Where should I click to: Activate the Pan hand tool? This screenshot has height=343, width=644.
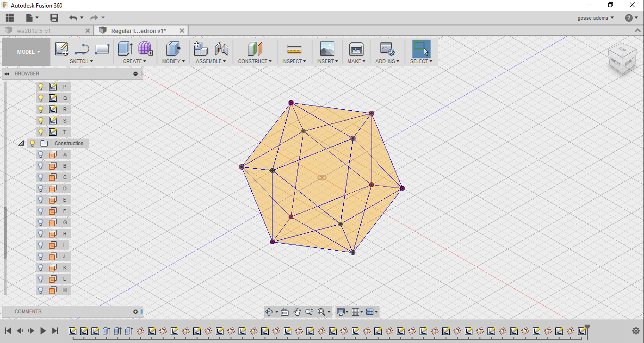(297, 311)
